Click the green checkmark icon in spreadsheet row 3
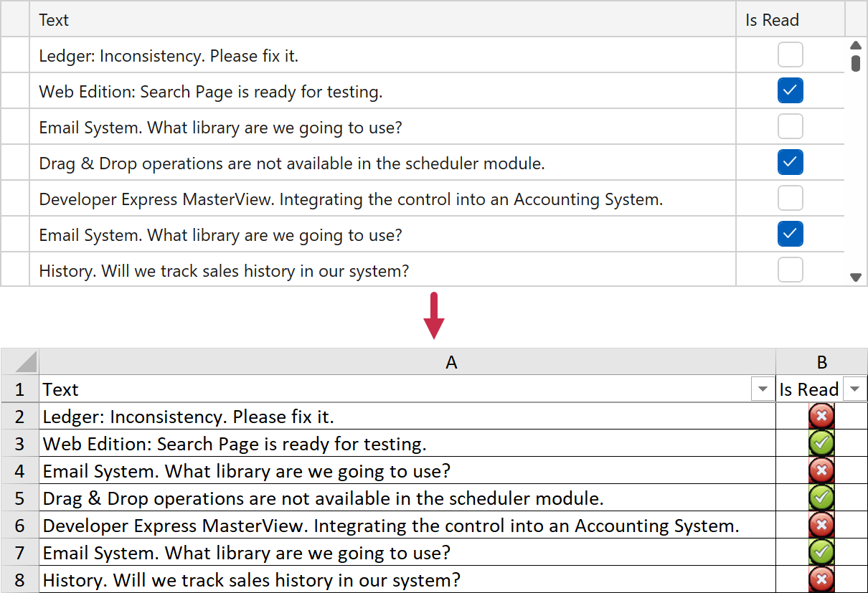Image resolution: width=868 pixels, height=593 pixels. 821,443
